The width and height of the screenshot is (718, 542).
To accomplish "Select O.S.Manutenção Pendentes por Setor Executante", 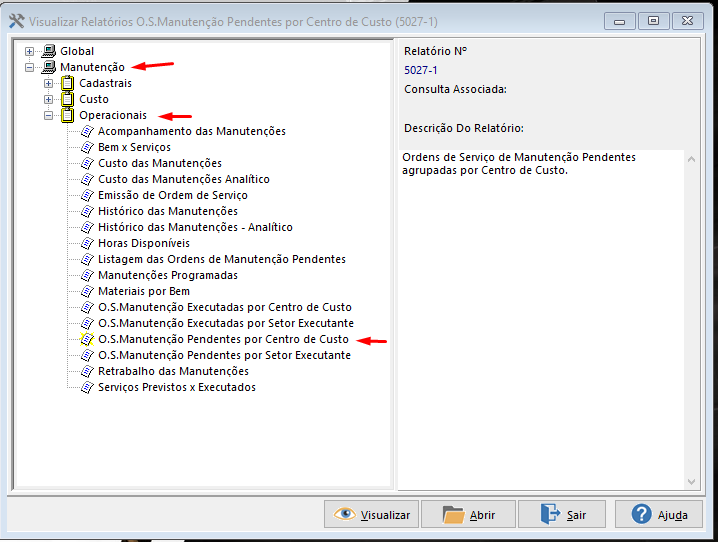I will coord(224,356).
